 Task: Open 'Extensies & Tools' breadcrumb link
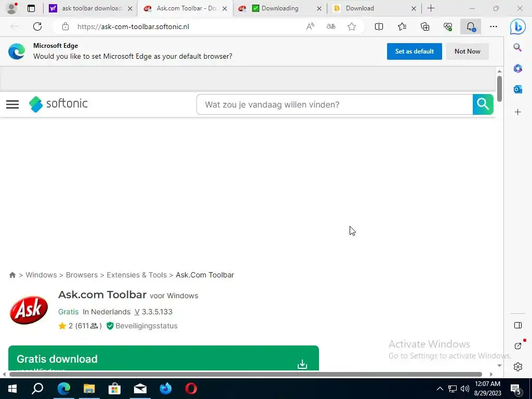[137, 275]
